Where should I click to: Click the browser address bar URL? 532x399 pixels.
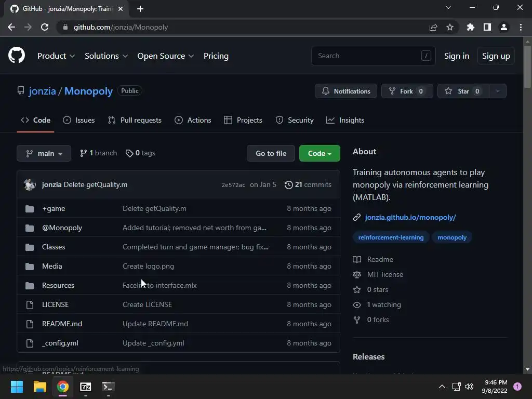pos(121,27)
